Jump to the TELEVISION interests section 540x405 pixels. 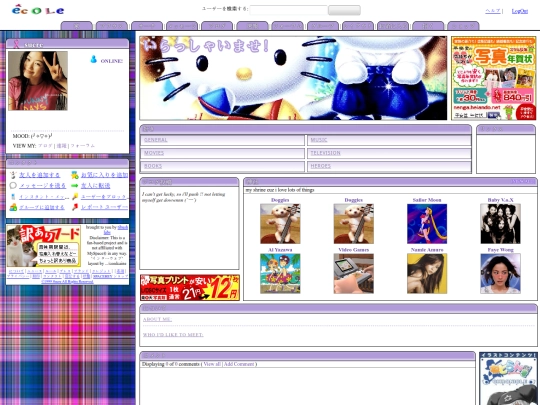[325, 153]
